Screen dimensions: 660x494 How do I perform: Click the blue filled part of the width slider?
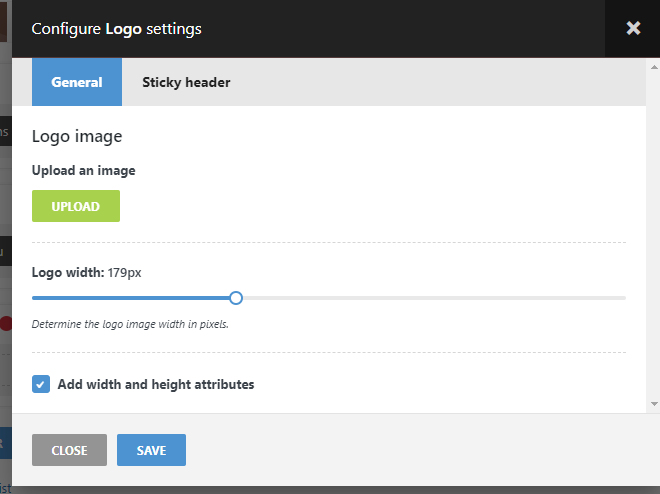pos(130,298)
